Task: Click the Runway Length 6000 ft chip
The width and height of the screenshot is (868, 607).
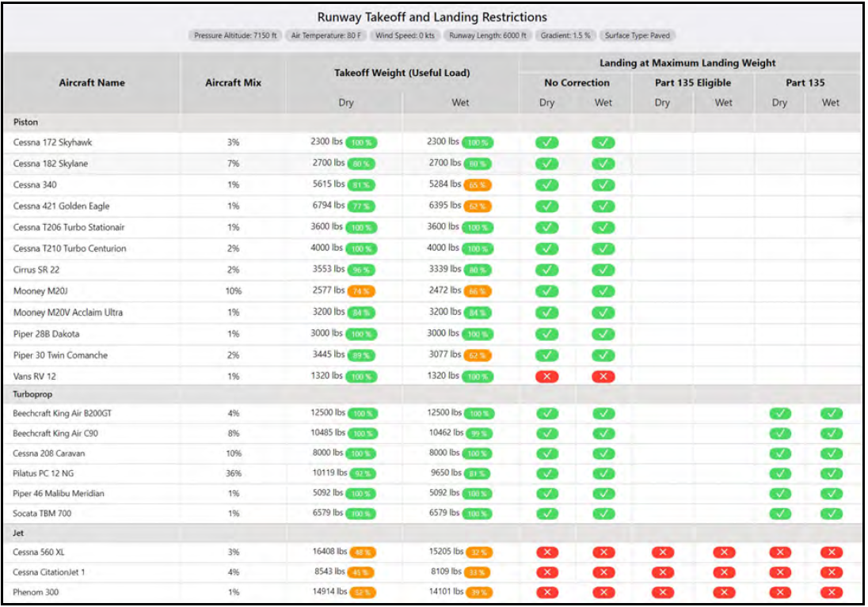Action: coord(487,36)
